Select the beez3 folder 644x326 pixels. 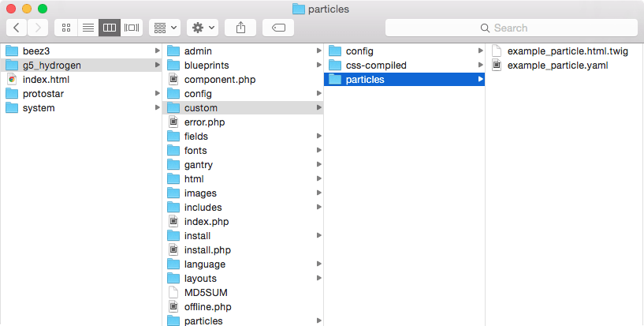(x=81, y=51)
